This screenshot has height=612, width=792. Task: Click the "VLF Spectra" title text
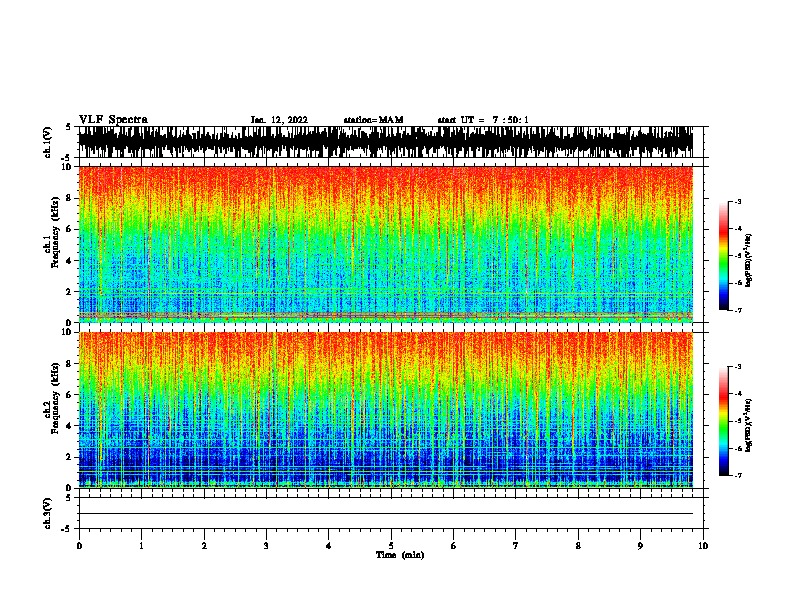113,120
